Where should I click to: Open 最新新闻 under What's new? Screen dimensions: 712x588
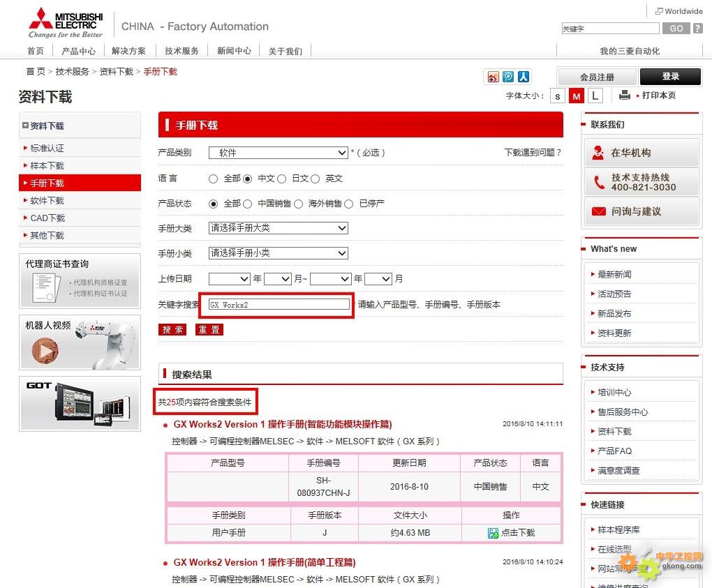[614, 275]
